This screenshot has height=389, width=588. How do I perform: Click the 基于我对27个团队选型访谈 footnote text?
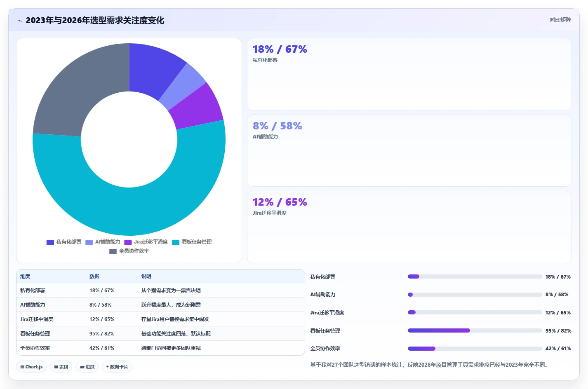(429, 365)
